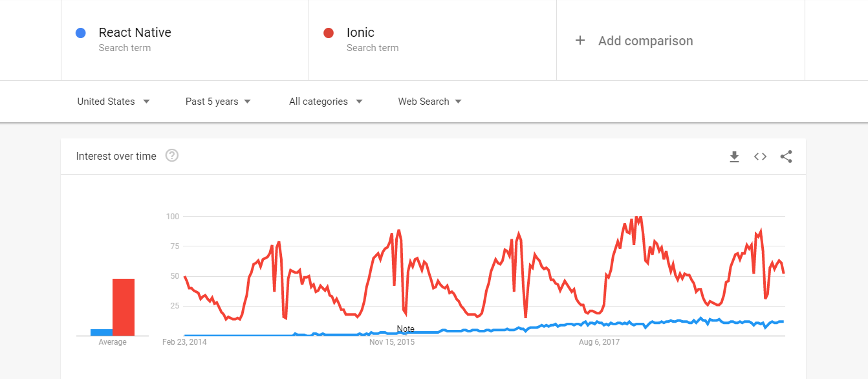Open the United States region dropdown
The image size is (868, 379).
pyautogui.click(x=113, y=102)
